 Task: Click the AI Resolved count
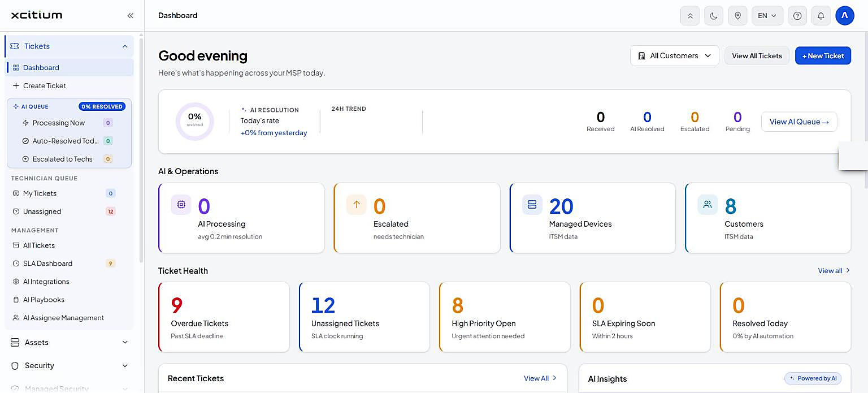tap(648, 117)
